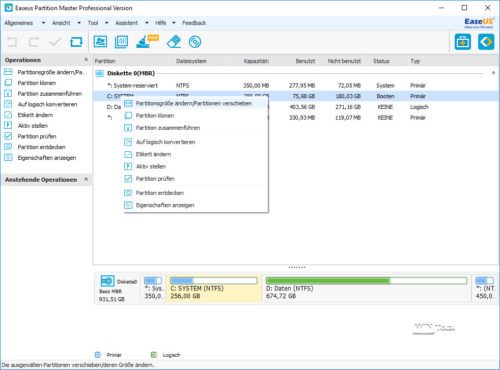Open the Allgemeines menu
This screenshot has height=370, width=500.
pos(19,23)
